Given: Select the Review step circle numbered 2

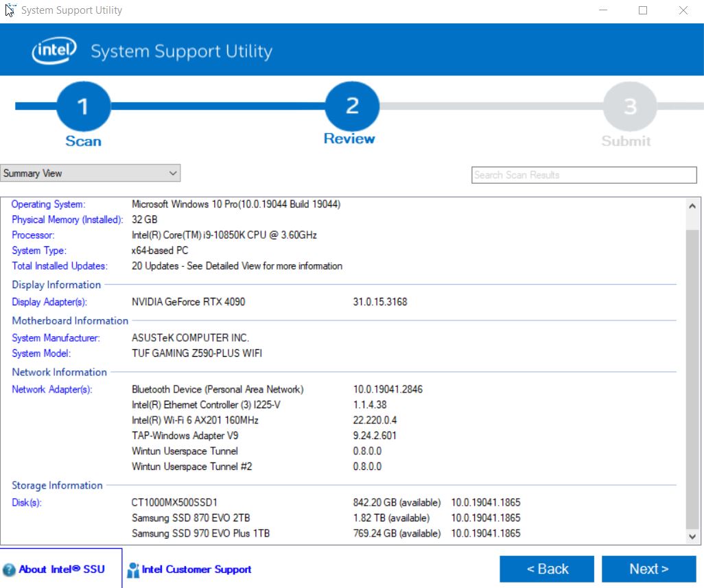Looking at the screenshot, I should 351,107.
